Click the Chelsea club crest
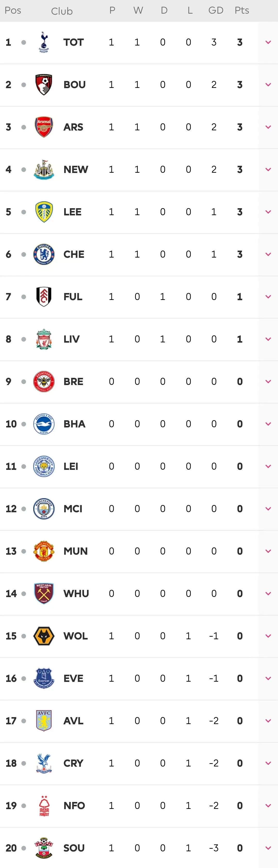This screenshot has height=868, width=278. point(44,254)
